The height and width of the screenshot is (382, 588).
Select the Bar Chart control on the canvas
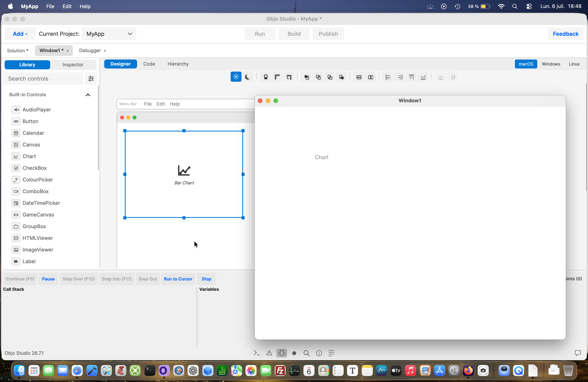click(184, 174)
